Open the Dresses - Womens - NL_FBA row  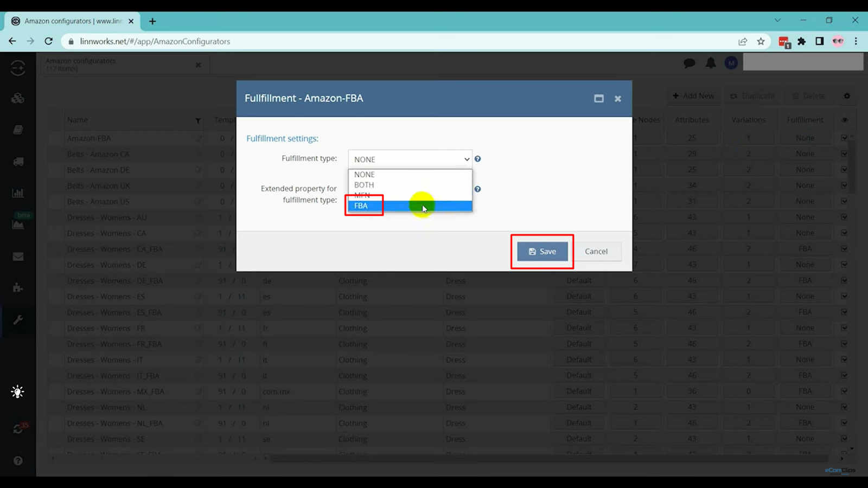coord(115,423)
